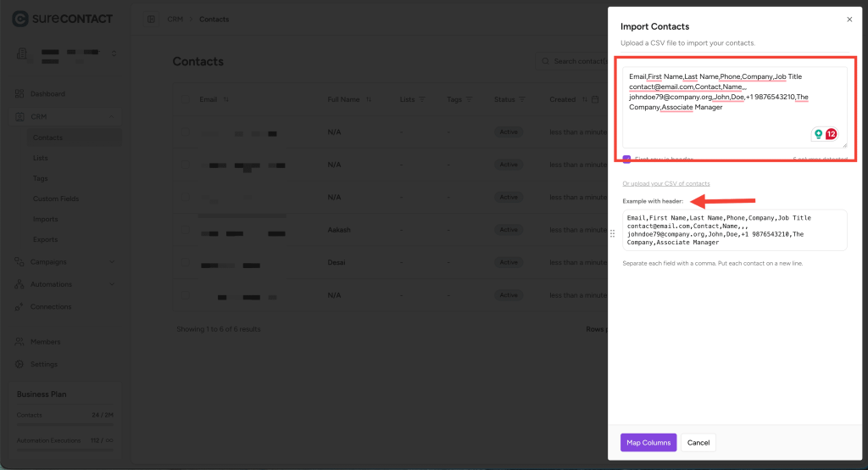Open the Dashboard grid icon

pos(19,93)
